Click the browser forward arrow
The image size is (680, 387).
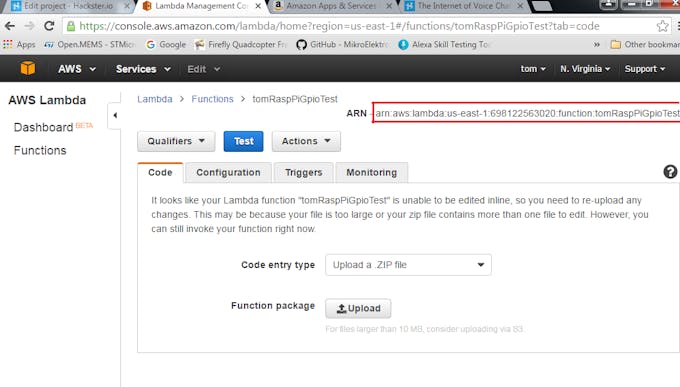point(29,26)
